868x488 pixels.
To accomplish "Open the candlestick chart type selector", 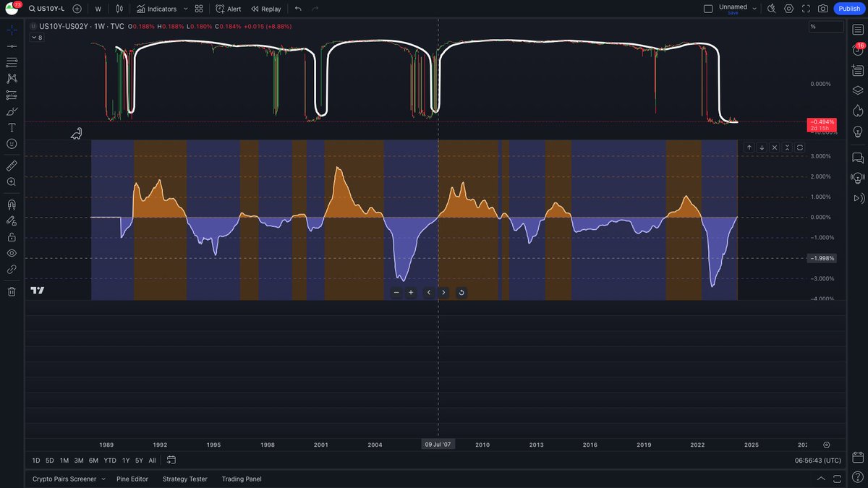I will [119, 9].
